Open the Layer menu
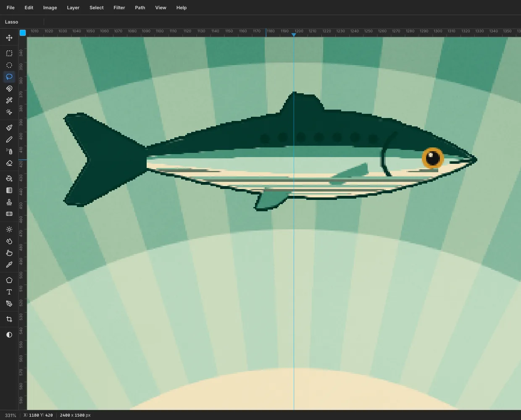The height and width of the screenshot is (420, 521). pos(73,8)
